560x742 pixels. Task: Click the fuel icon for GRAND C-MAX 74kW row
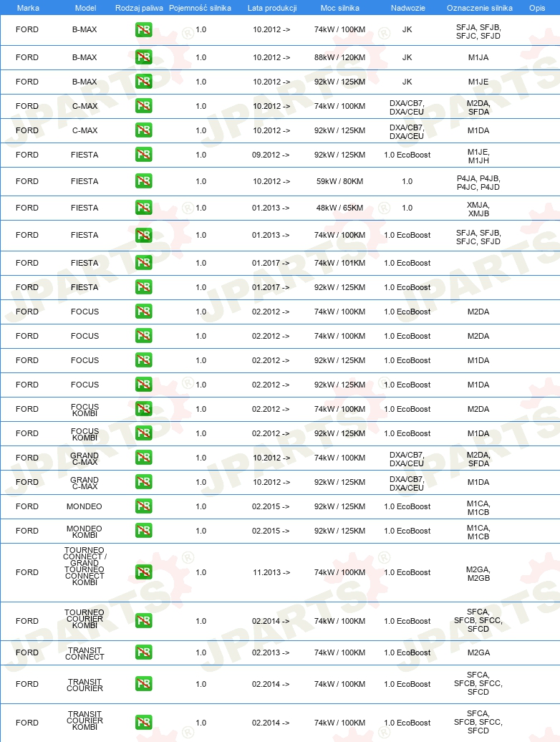pyautogui.click(x=144, y=458)
